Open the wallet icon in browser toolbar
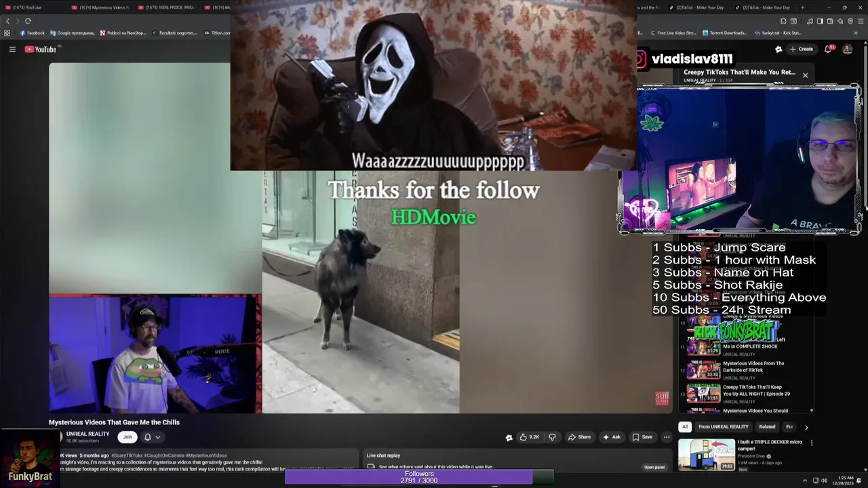The height and width of the screenshot is (488, 868). pyautogui.click(x=830, y=21)
